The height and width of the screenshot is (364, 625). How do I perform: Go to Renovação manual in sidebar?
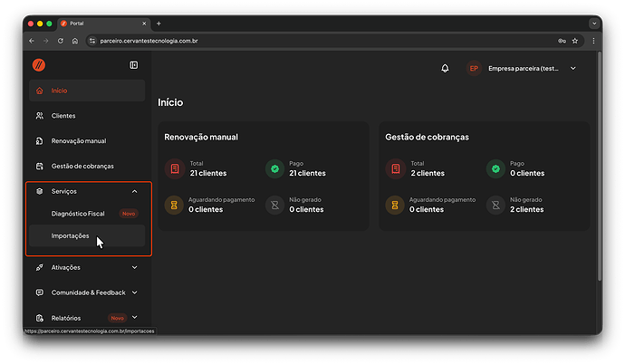pos(78,141)
